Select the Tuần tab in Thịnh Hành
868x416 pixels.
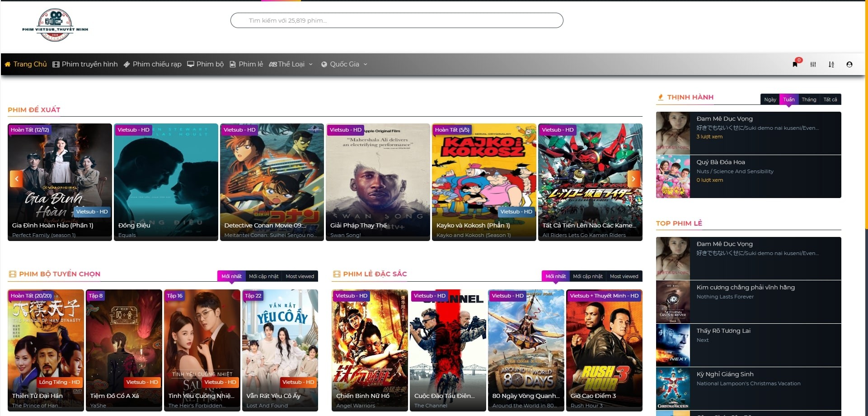tap(789, 99)
